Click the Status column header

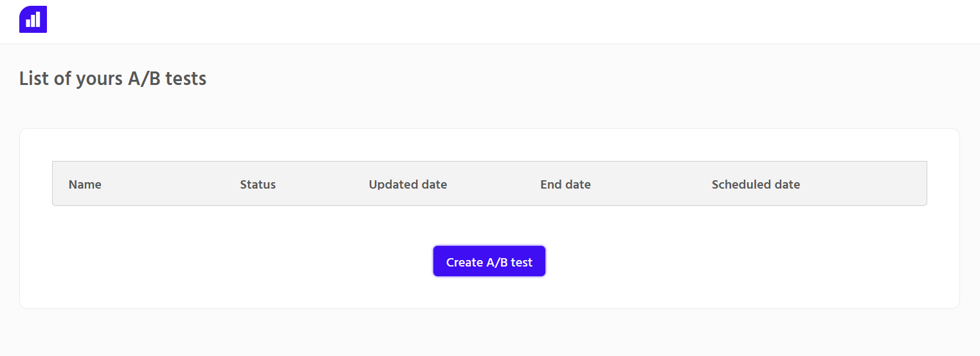[x=258, y=185]
